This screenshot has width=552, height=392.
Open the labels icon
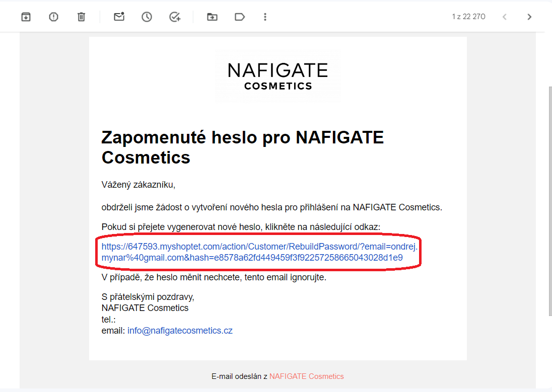239,17
